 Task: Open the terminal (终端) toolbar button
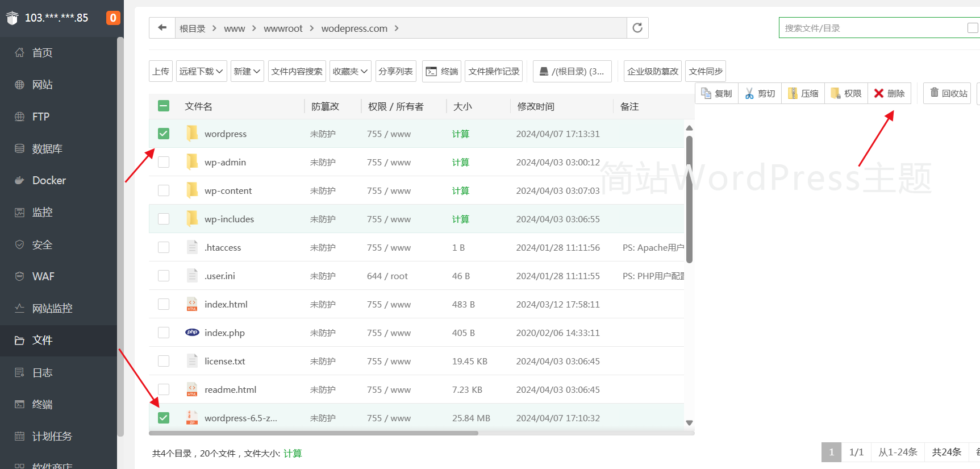click(442, 71)
